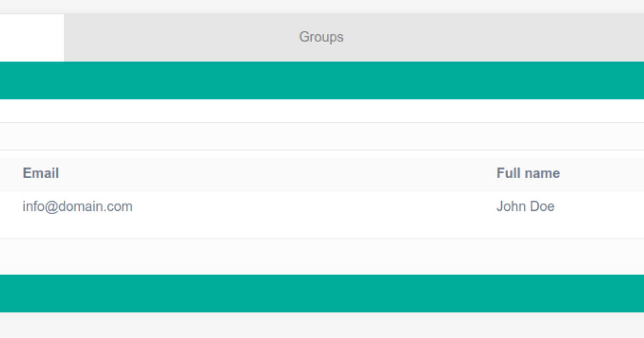Image resolution: width=644 pixels, height=338 pixels.
Task: Click empty space between info@domain.com and John Doe
Action: coord(311,207)
